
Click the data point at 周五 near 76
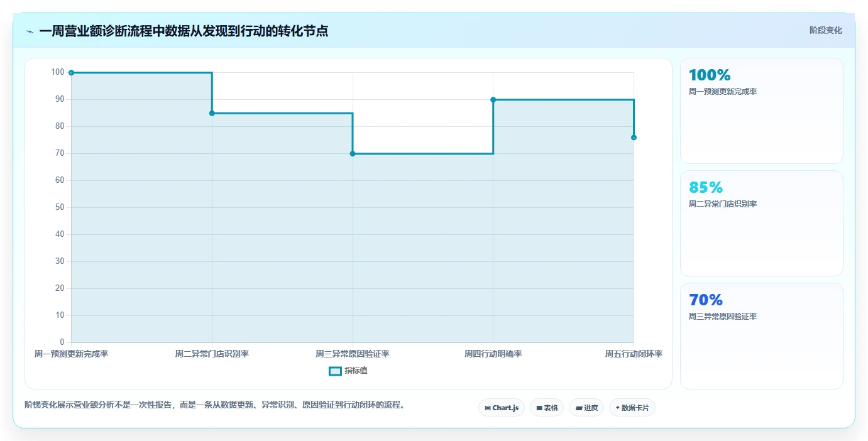point(634,138)
